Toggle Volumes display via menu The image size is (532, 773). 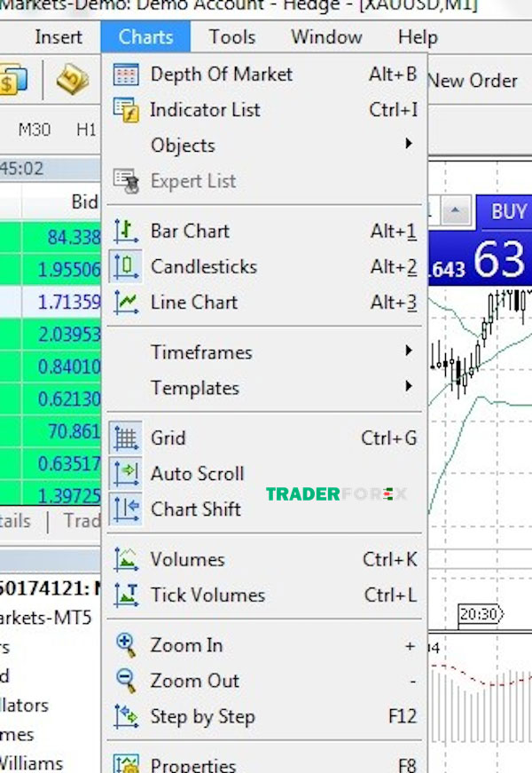pyautogui.click(x=265, y=559)
